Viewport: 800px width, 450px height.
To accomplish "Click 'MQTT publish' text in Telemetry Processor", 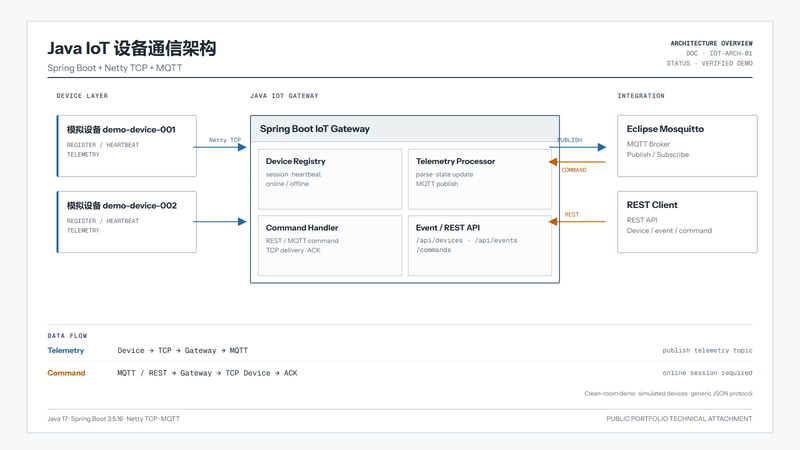I will [437, 184].
